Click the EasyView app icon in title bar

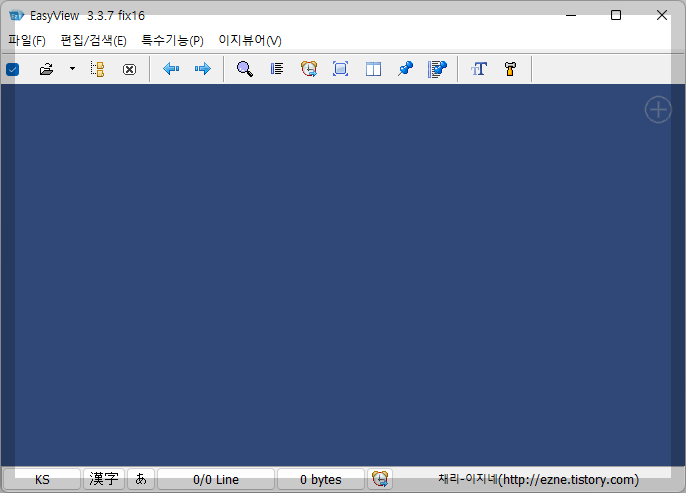[x=16, y=16]
